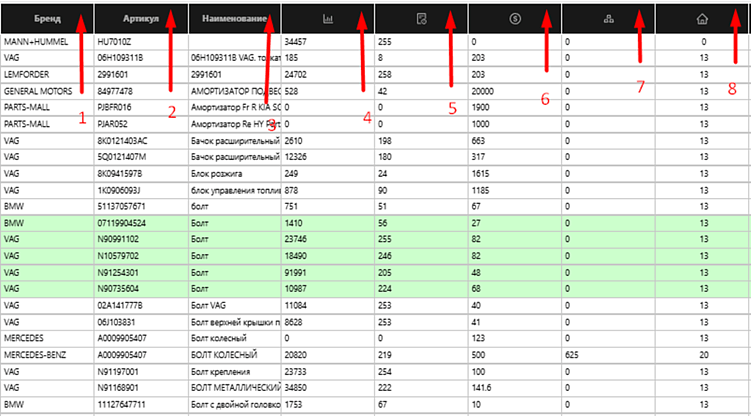Click the value 91991 cell
The width and height of the screenshot is (751, 416).
click(328, 273)
